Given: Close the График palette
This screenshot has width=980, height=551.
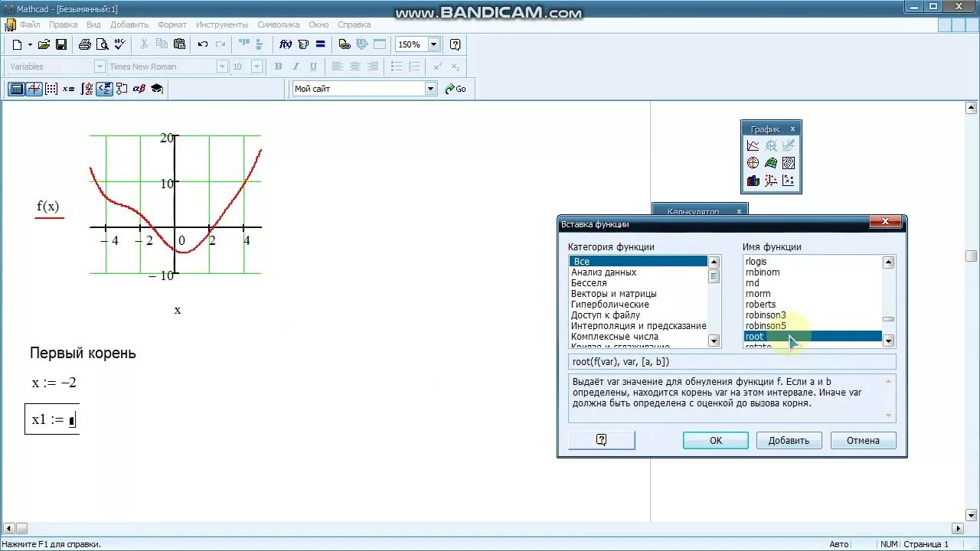Looking at the screenshot, I should pyautogui.click(x=792, y=129).
